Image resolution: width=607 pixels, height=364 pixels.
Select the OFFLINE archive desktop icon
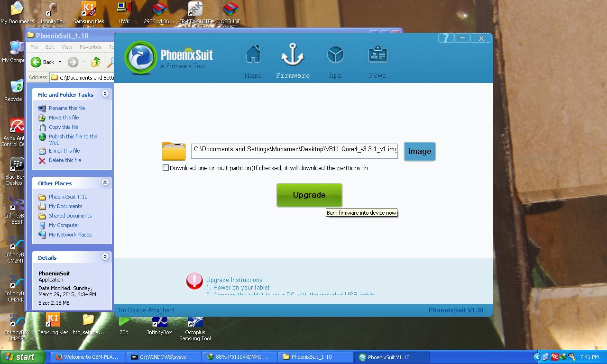[230, 14]
